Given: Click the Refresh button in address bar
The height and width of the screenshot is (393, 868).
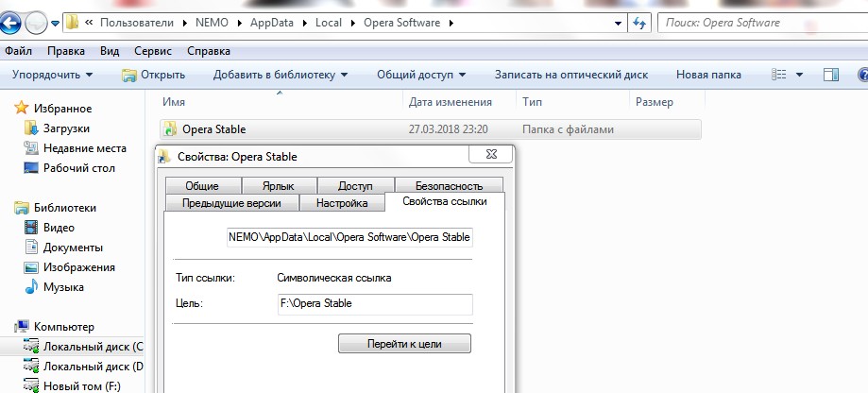Looking at the screenshot, I should pyautogui.click(x=639, y=24).
